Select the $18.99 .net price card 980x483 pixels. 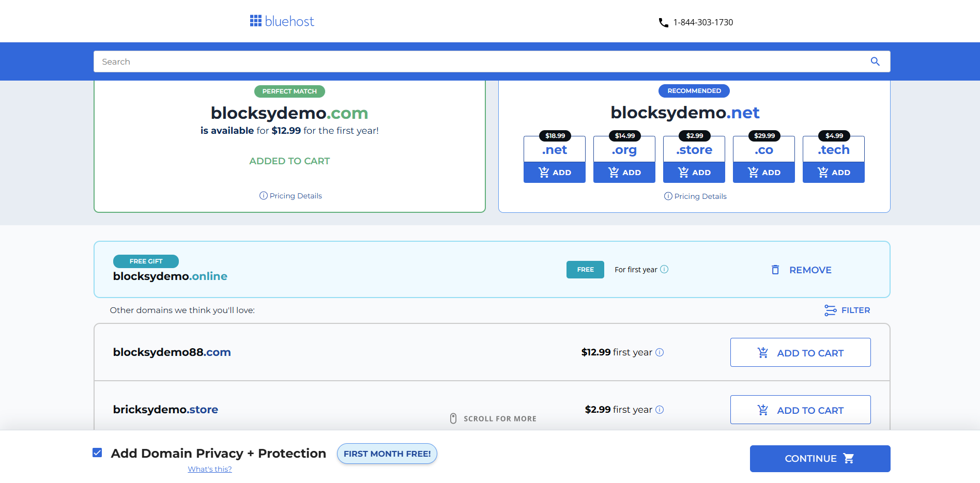tap(555, 149)
